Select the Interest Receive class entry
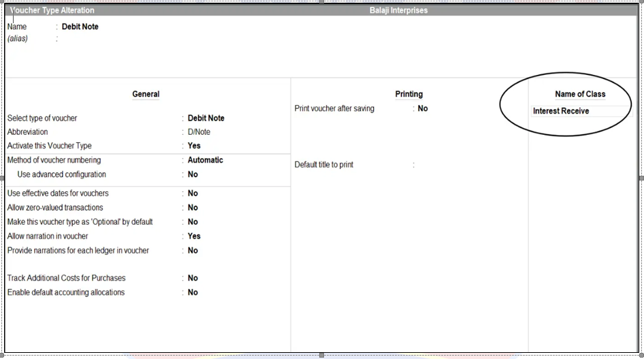Viewport: 644px width, 359px height. click(561, 111)
